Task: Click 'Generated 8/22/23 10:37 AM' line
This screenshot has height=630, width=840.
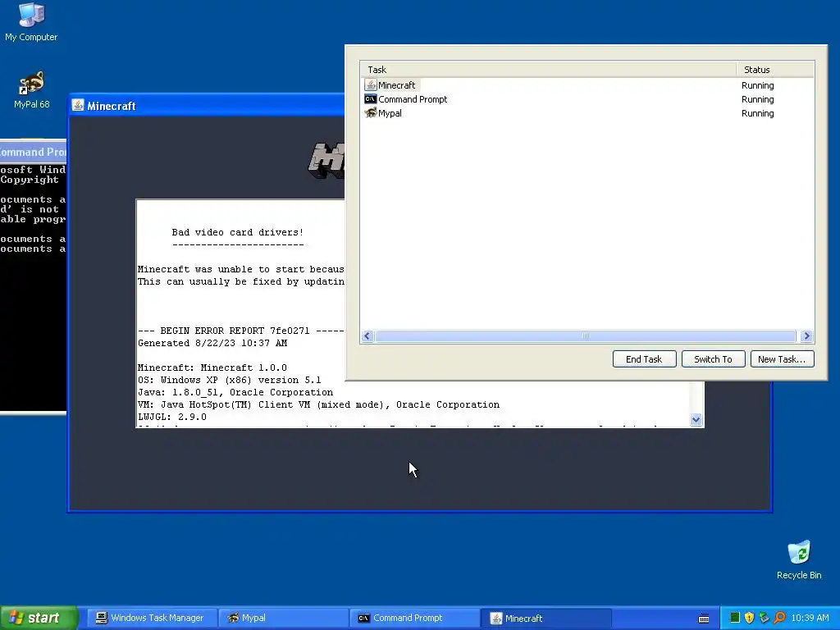Action: (x=212, y=344)
